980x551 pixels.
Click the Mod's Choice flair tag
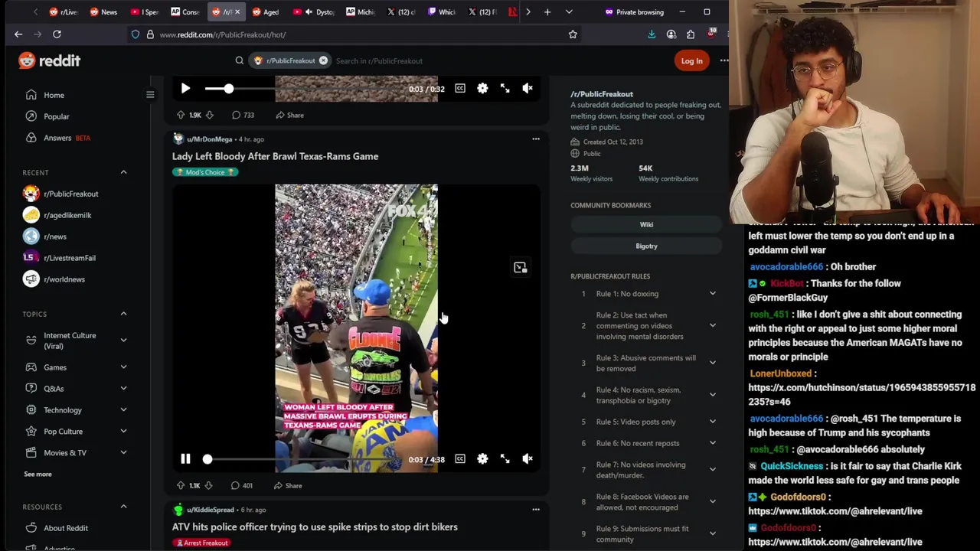click(x=205, y=172)
